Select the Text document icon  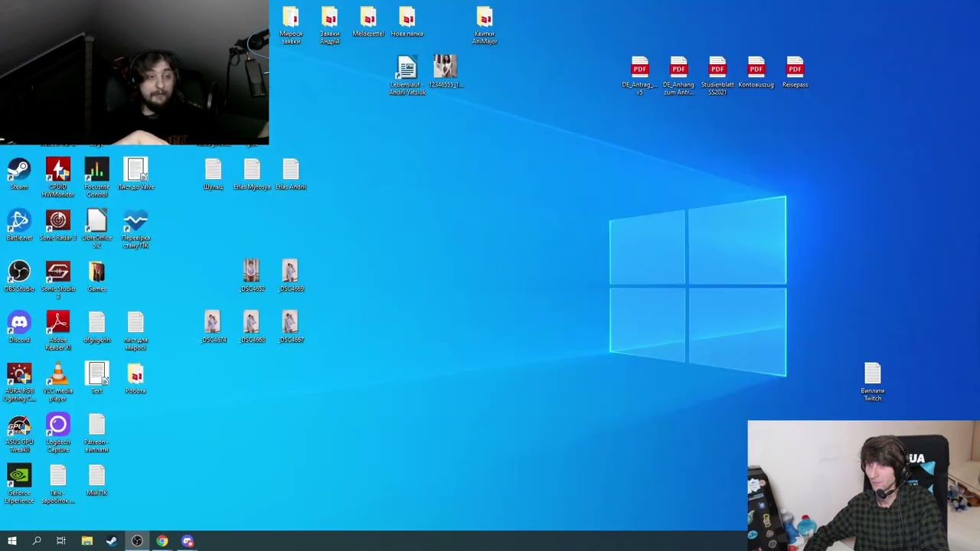(96, 378)
